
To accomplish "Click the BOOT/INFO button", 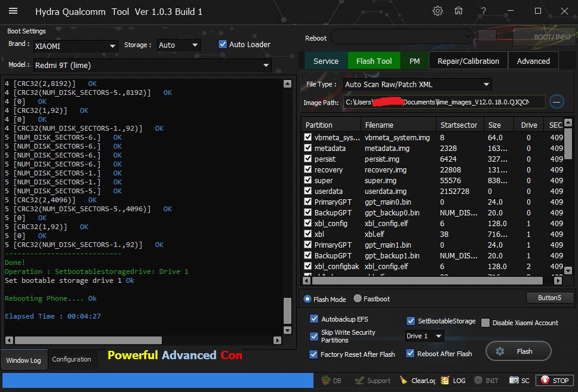I will (x=544, y=36).
